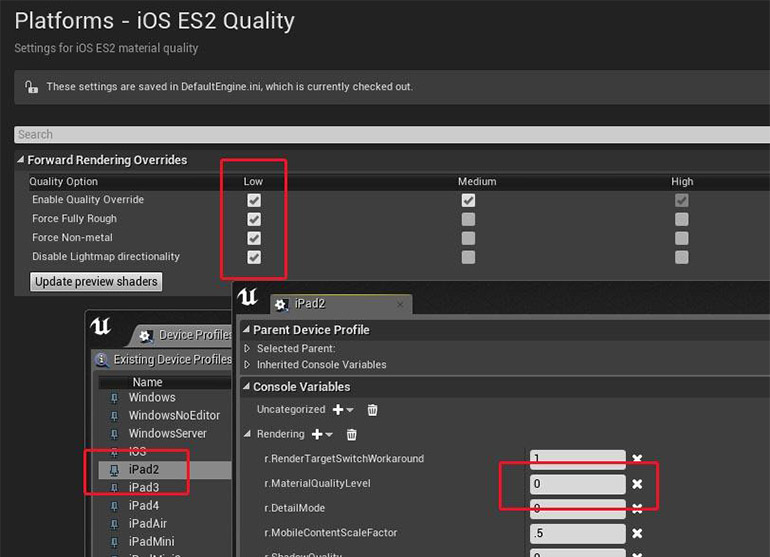Toggle Force Non-metal for Low
This screenshot has height=557, width=770.
click(254, 238)
